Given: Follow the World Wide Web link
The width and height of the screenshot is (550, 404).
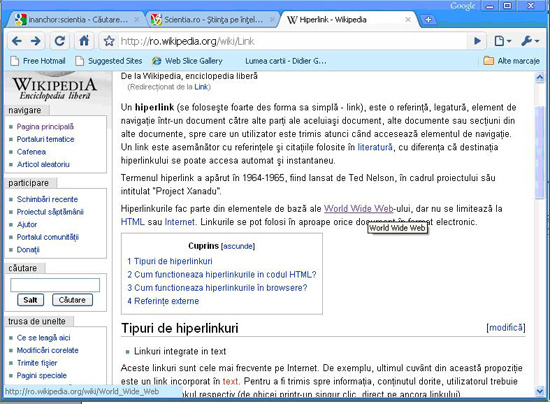Looking at the screenshot, I should 358,209.
